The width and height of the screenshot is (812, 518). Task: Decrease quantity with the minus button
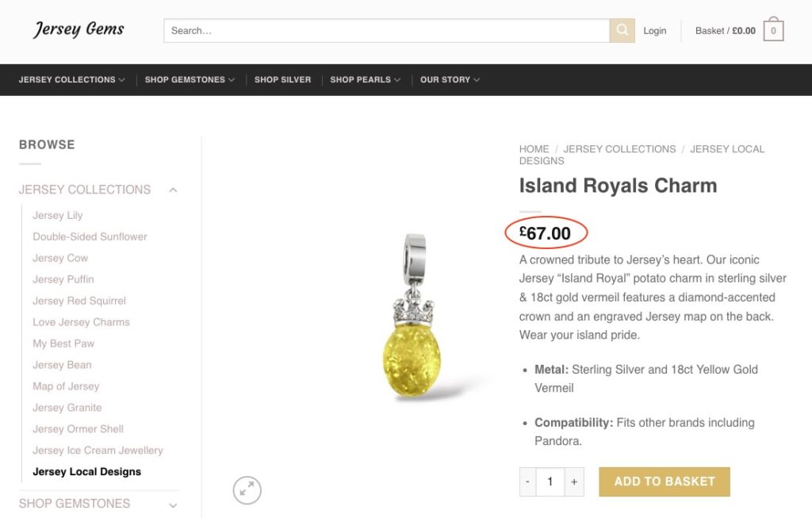click(x=527, y=482)
